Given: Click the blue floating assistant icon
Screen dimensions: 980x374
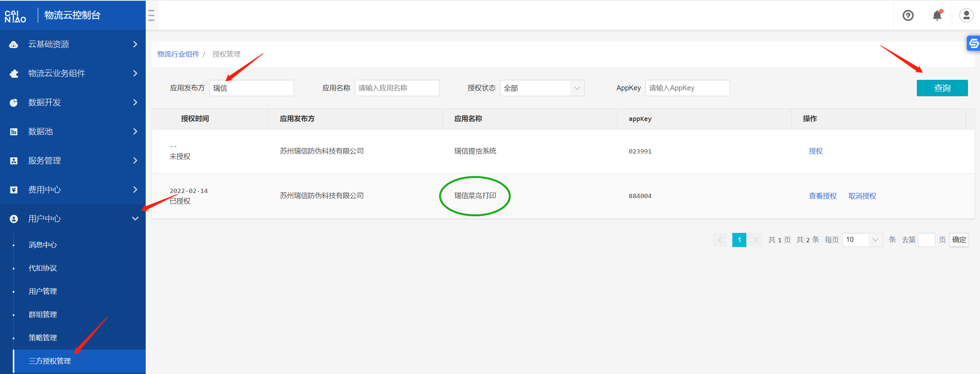Looking at the screenshot, I should (x=973, y=43).
